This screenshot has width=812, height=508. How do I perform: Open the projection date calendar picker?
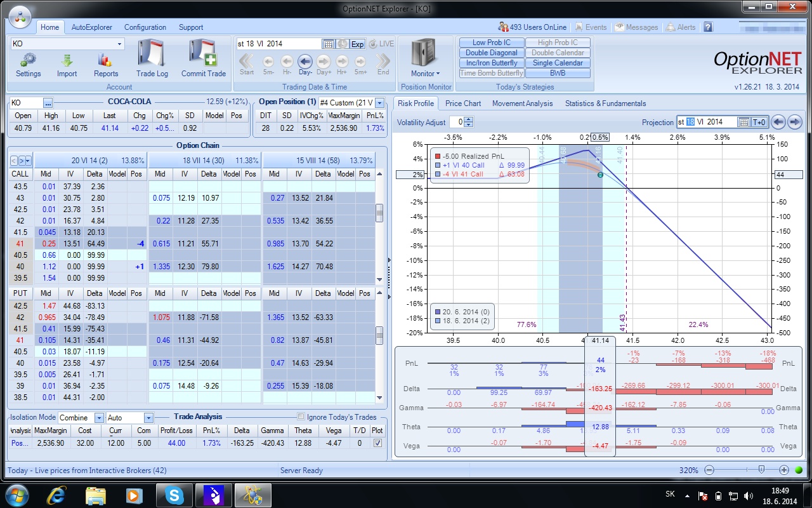coord(745,122)
